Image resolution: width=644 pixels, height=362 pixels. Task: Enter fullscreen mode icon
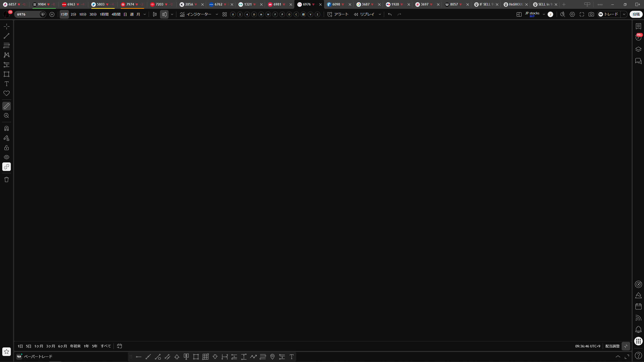[582, 14]
